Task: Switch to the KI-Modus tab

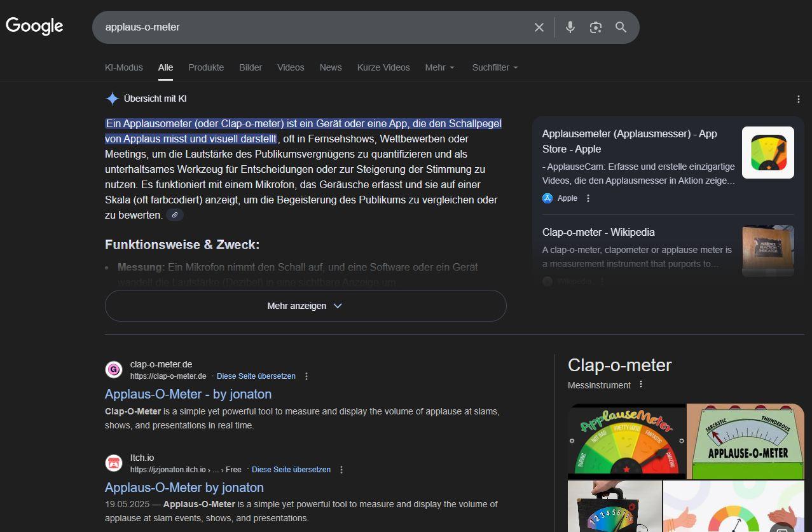Action: coord(124,67)
